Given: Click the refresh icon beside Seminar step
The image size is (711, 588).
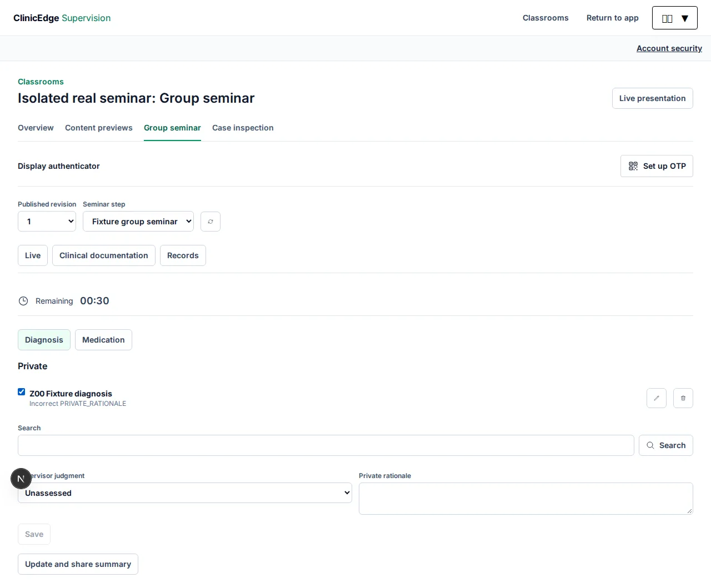Looking at the screenshot, I should tap(211, 222).
